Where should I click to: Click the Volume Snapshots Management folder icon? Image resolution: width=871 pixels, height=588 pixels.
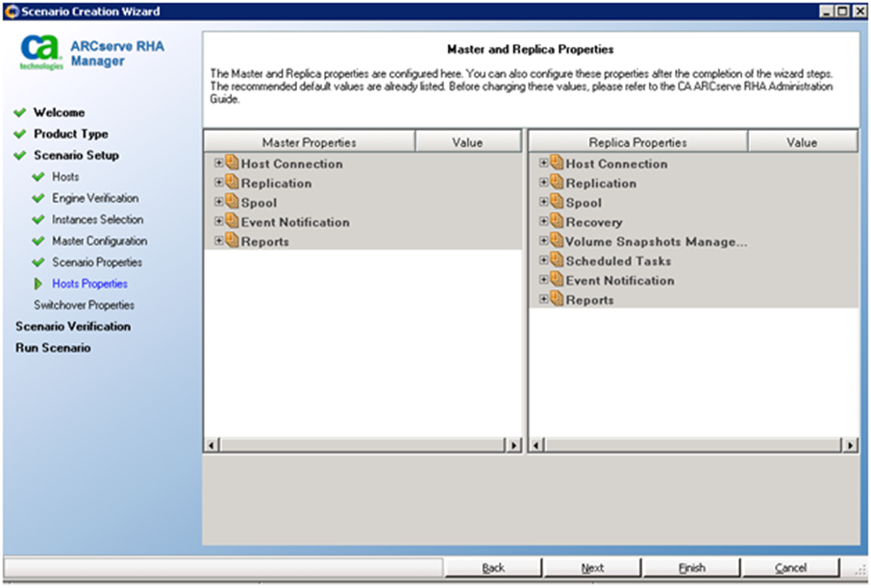[557, 240]
